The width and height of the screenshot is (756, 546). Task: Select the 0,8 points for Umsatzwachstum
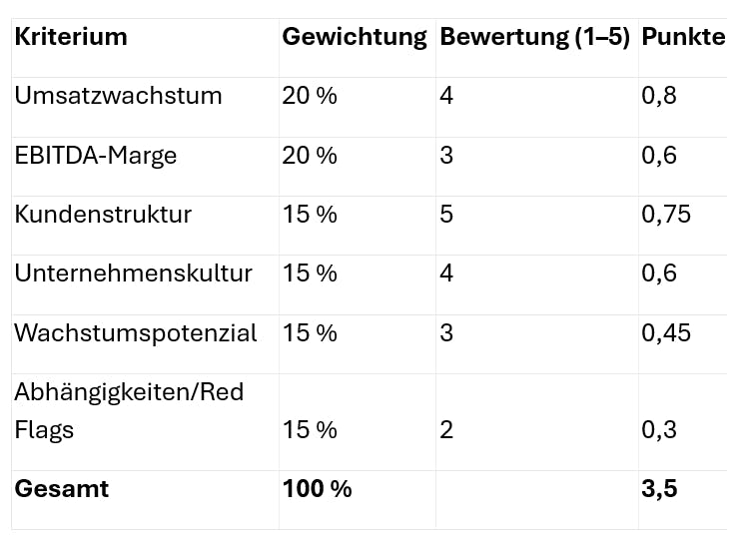coord(659,96)
